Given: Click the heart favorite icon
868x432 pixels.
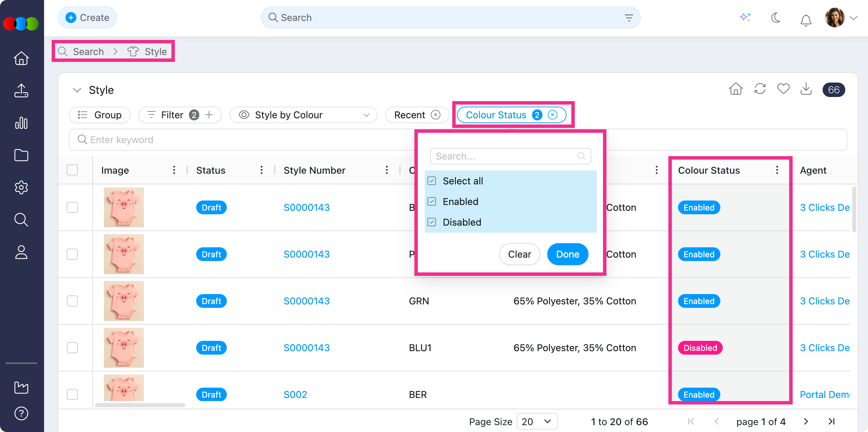Looking at the screenshot, I should (x=783, y=89).
